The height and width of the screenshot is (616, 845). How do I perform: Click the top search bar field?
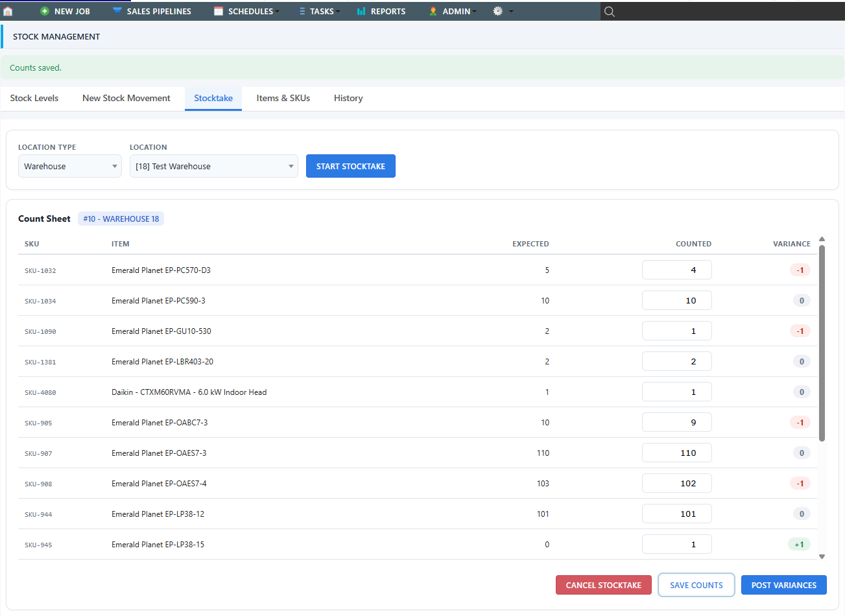(722, 11)
